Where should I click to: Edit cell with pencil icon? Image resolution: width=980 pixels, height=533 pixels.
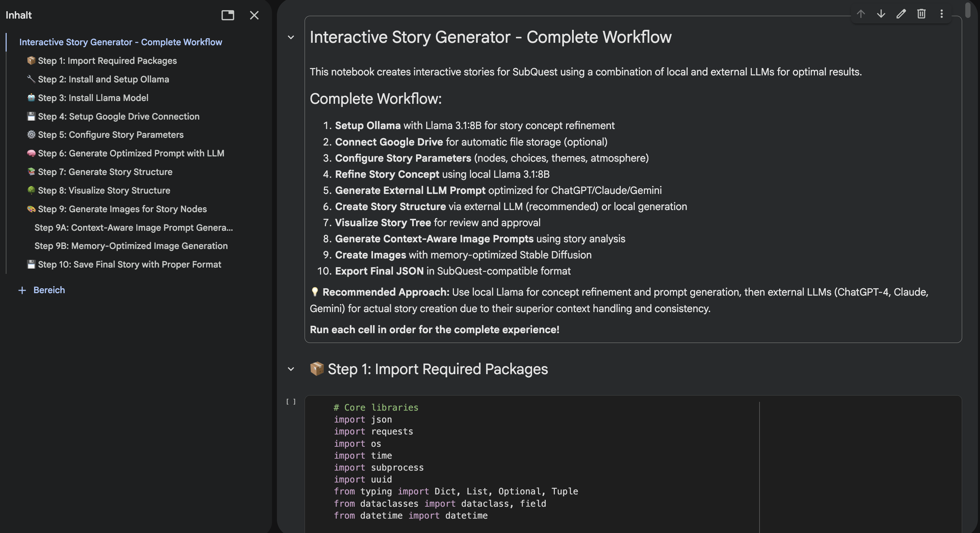pos(901,14)
